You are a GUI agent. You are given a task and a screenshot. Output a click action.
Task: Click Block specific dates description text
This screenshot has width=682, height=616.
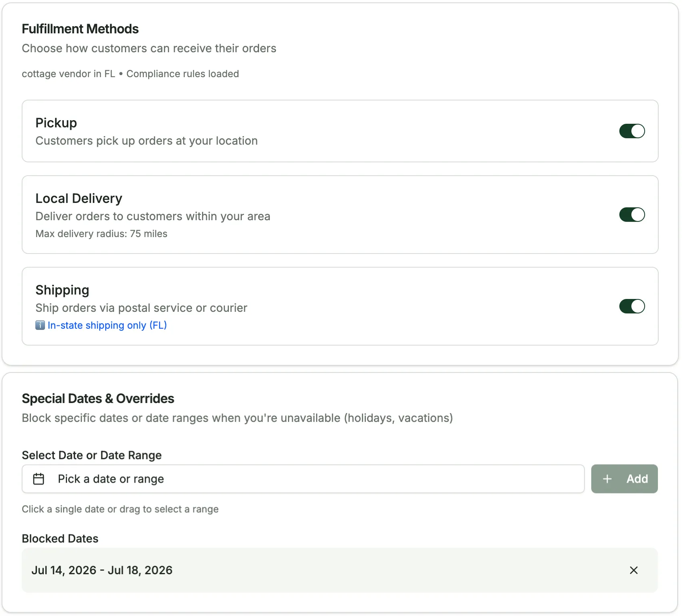pos(237,418)
